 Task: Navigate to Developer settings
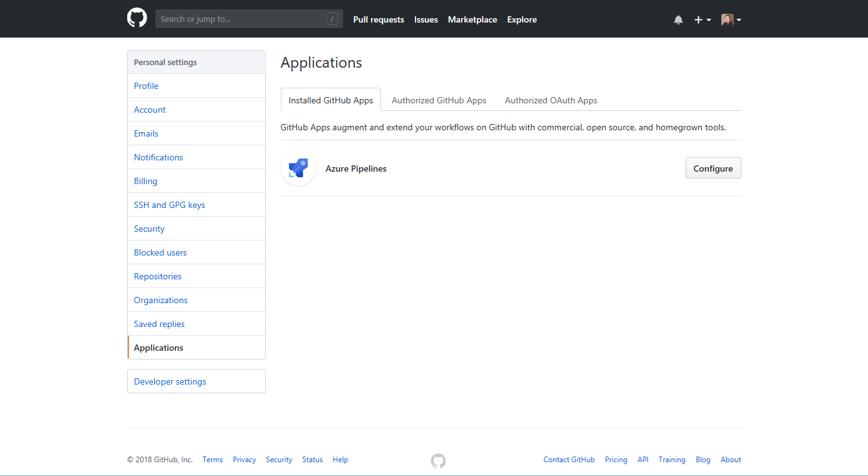point(170,381)
